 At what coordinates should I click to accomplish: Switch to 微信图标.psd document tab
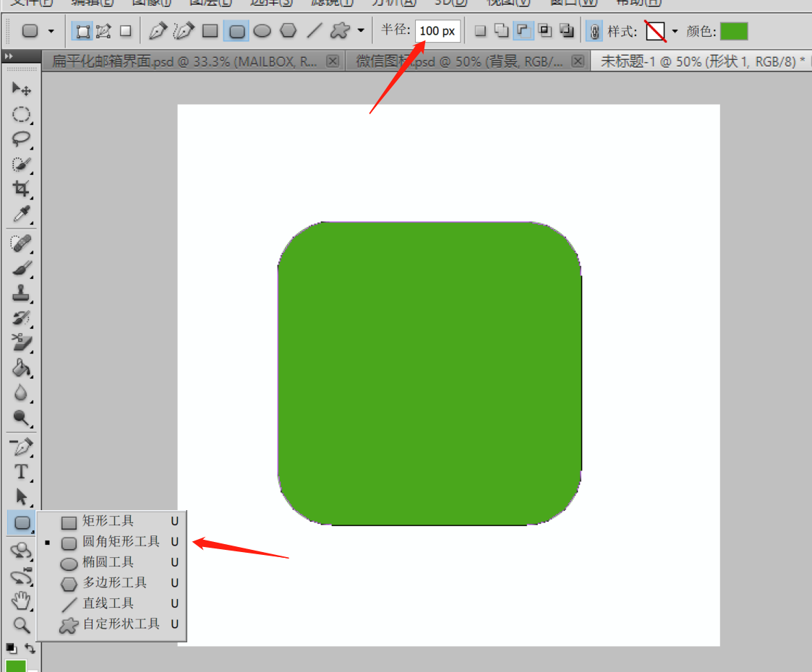tap(459, 61)
